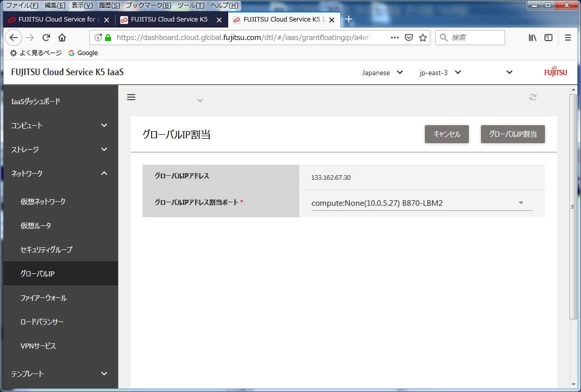The image size is (581, 392).
Task: Open the 表示 menu
Action: tap(82, 5)
